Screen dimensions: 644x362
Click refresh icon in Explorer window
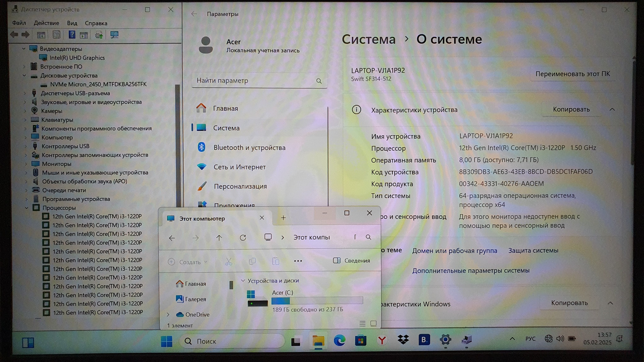[x=243, y=238]
